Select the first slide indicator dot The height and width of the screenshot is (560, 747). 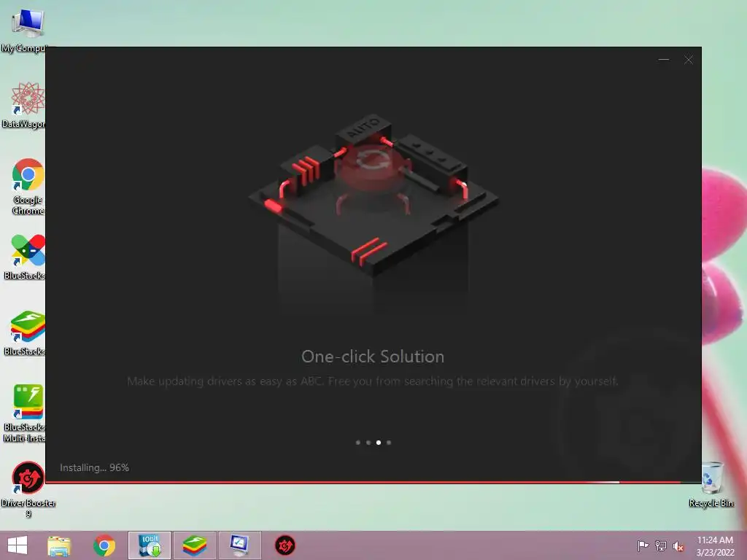tap(358, 443)
